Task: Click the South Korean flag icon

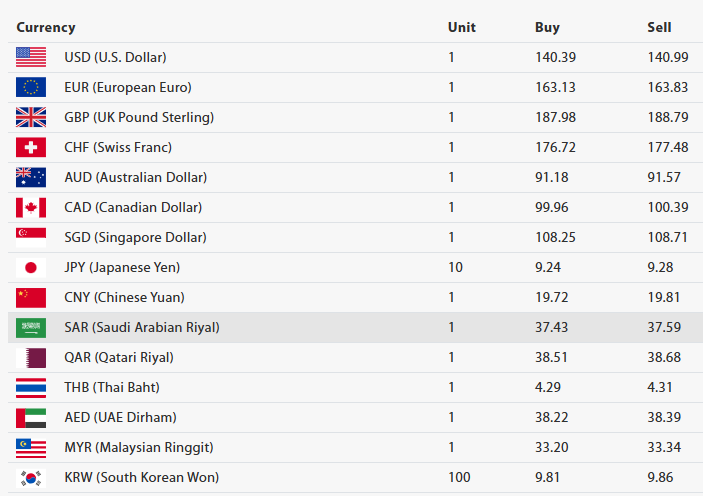Action: pos(31,477)
